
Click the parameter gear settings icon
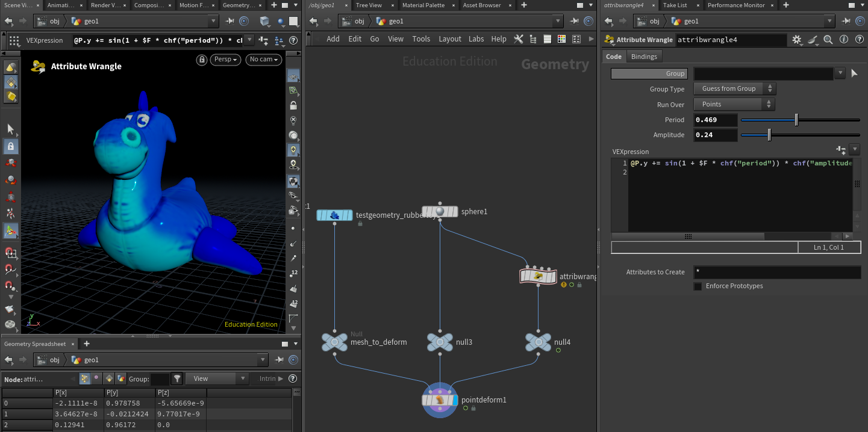click(x=797, y=40)
